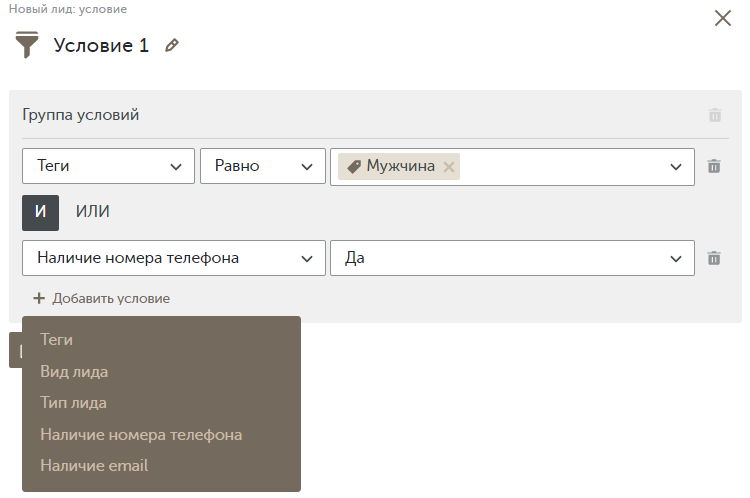Delete the Наличие номера телефона condition row
The height and width of the screenshot is (498, 750).
coord(714,258)
